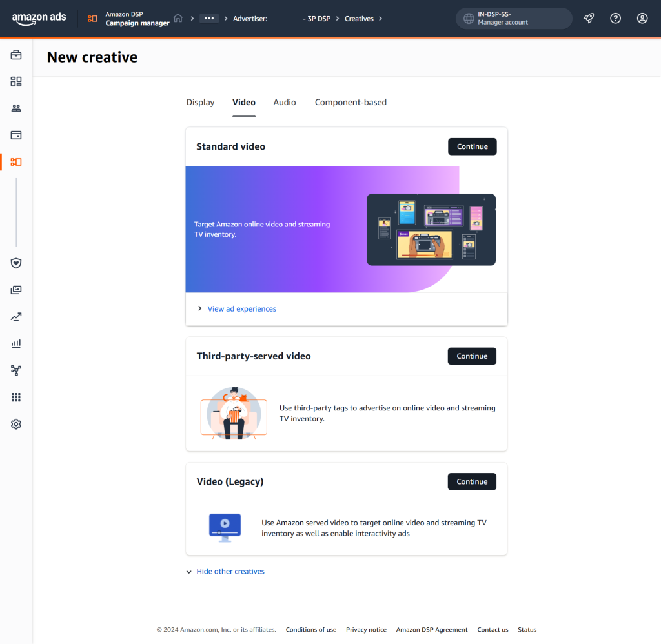Open the wallet billing sidebar icon

[16, 135]
